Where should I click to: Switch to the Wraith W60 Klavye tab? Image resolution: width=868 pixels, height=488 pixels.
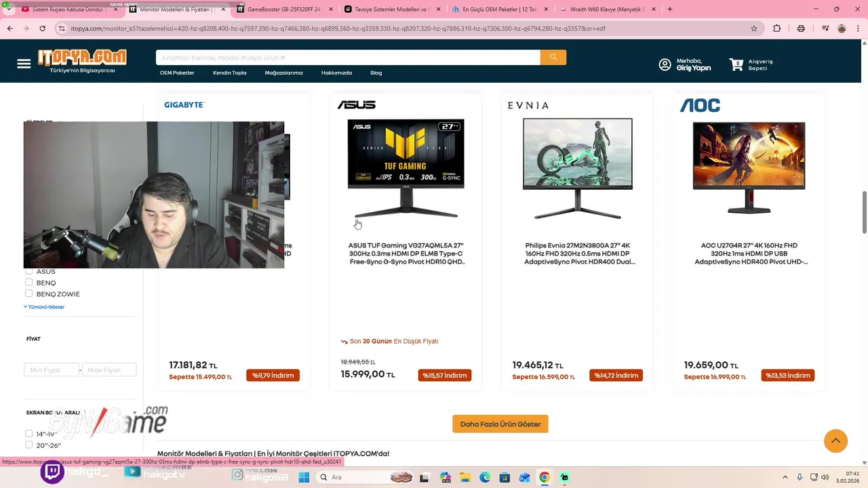(608, 9)
